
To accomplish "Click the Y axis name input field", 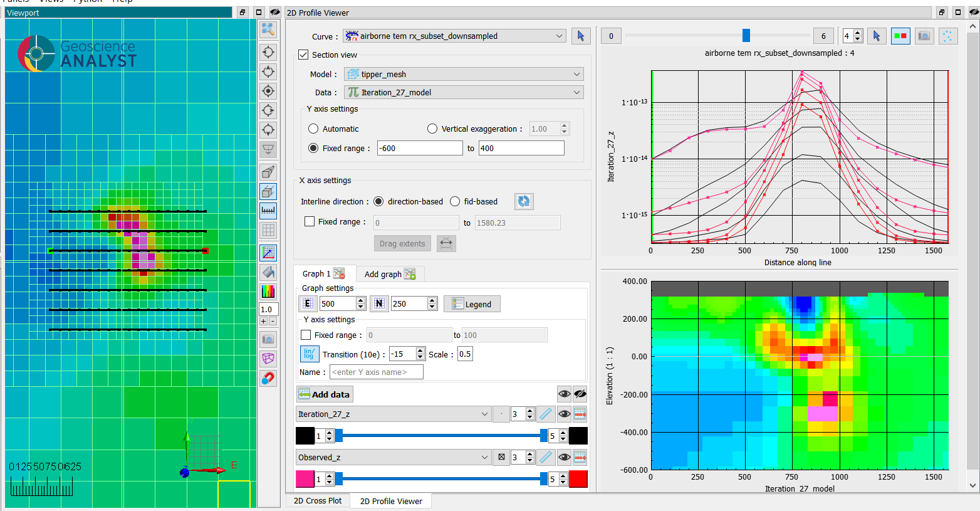I will (377, 372).
